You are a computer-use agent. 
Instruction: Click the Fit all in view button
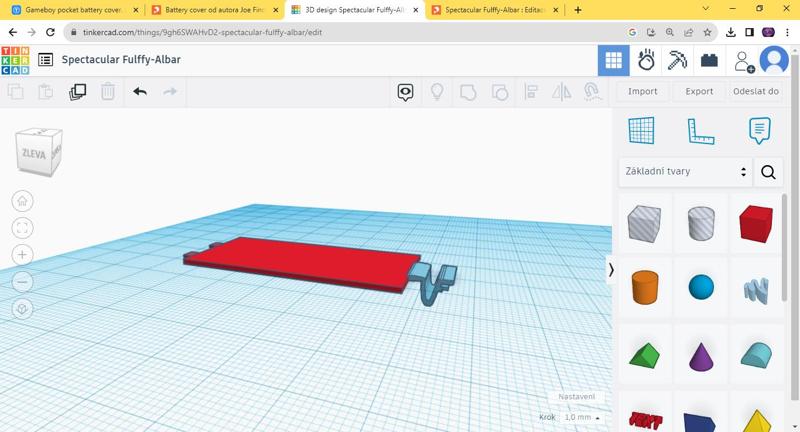(x=22, y=228)
